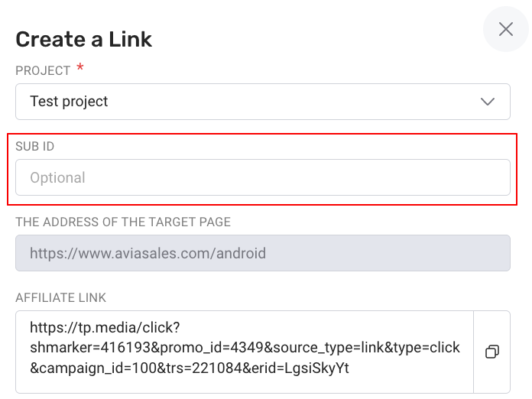This screenshot has width=532, height=399.
Task: Close the Create a Link dialog
Action: (505, 29)
